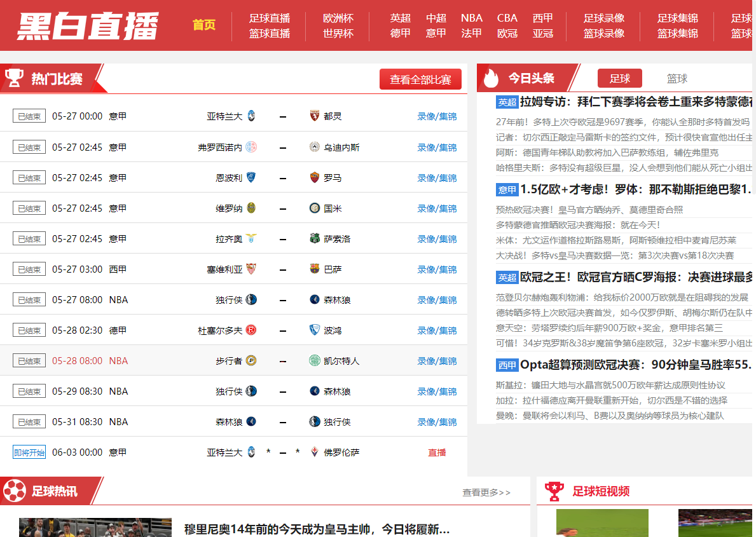The image size is (756, 537).
Task: Click the 查看全部比赛 button
Action: [x=420, y=79]
